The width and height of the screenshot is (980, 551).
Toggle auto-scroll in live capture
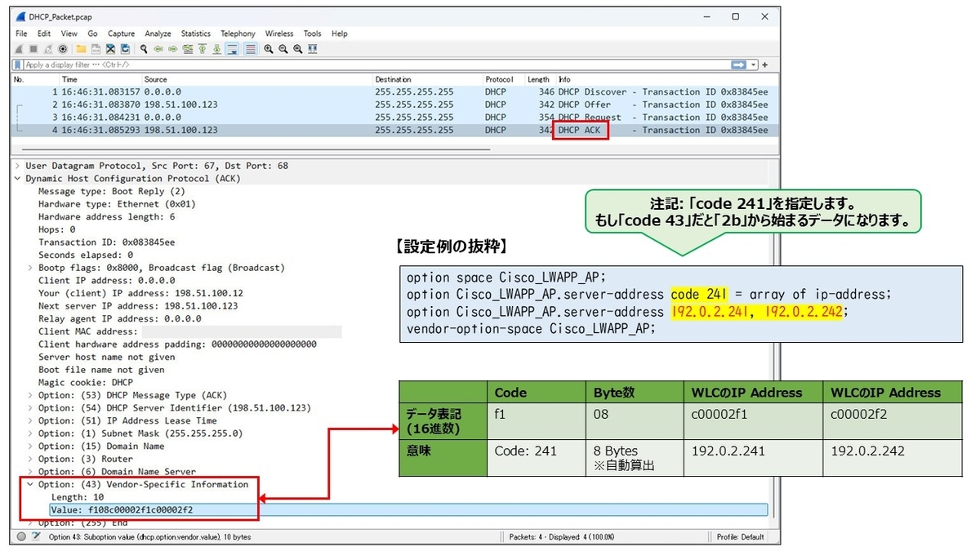[x=232, y=49]
